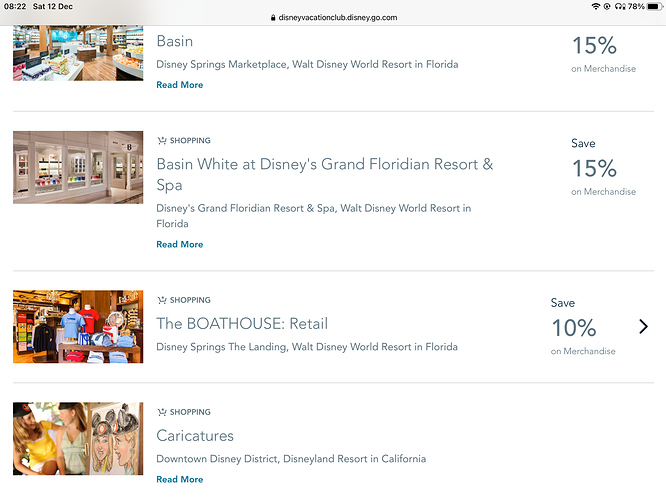Screen dimensions: 666x500
Task: Tap the 78% battery percentage text
Action: 636,6
